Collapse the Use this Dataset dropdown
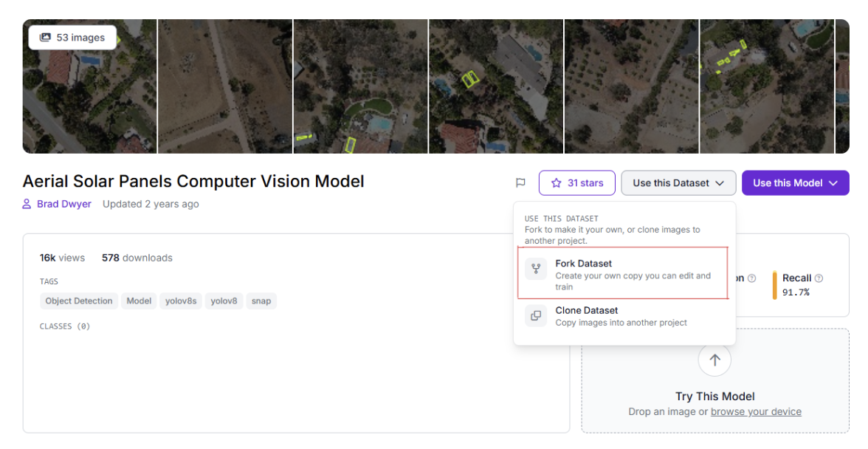The height and width of the screenshot is (449, 868). (678, 183)
